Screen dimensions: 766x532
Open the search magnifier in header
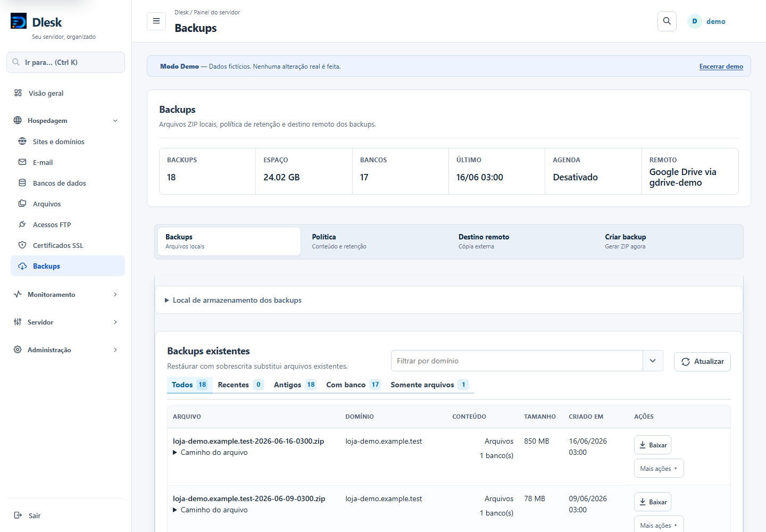click(x=667, y=21)
